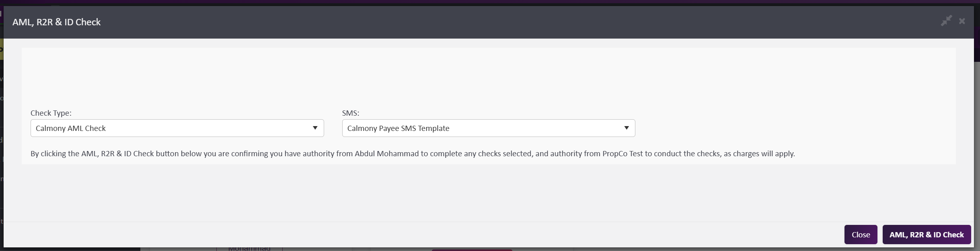980x251 pixels.
Task: Click the Check Type label
Action: pyautogui.click(x=51, y=113)
